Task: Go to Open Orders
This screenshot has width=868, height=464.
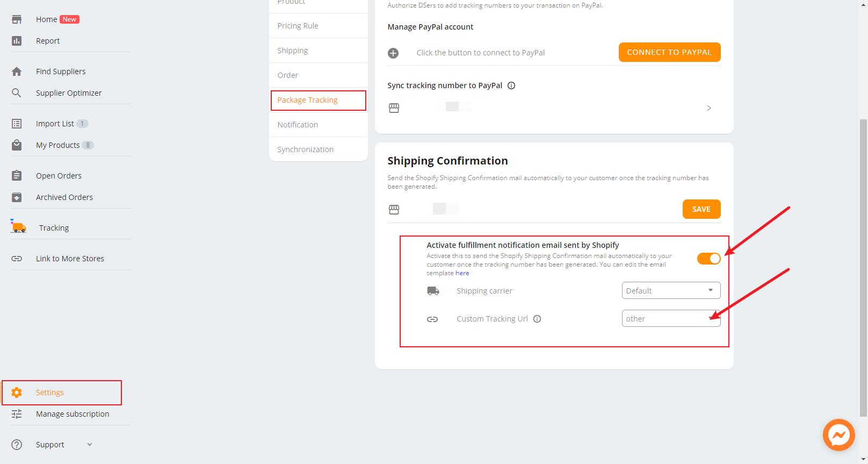Action: pyautogui.click(x=59, y=176)
